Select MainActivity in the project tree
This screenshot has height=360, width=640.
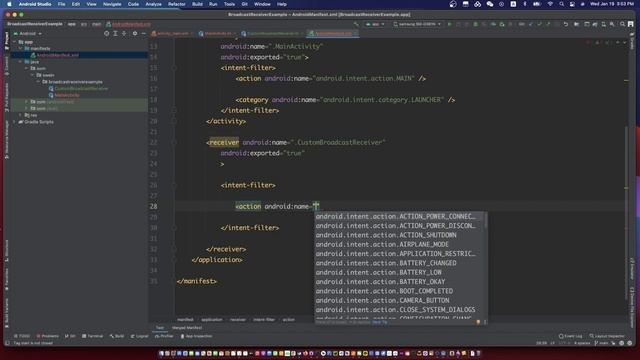67,95
